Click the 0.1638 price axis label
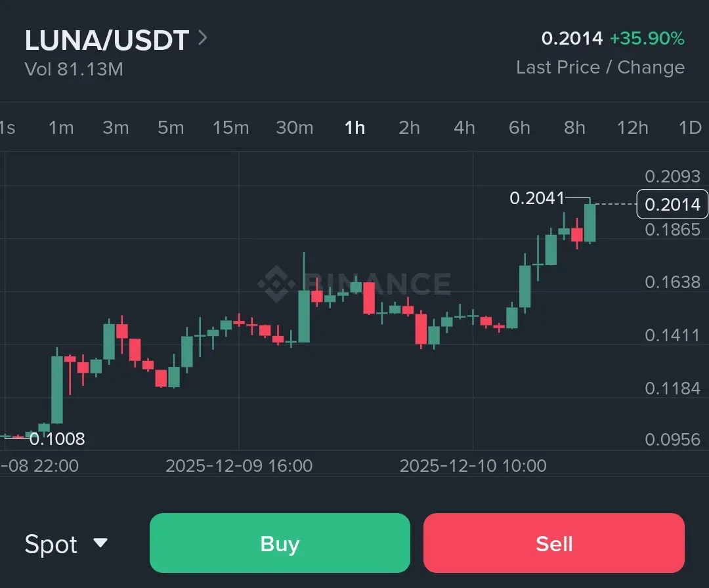Image resolution: width=709 pixels, height=588 pixels. pos(672,282)
